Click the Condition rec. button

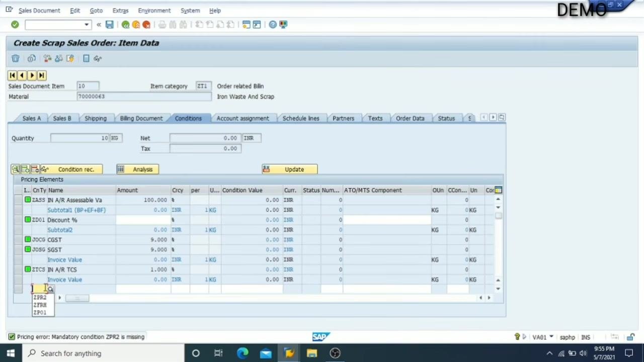pos(71,169)
